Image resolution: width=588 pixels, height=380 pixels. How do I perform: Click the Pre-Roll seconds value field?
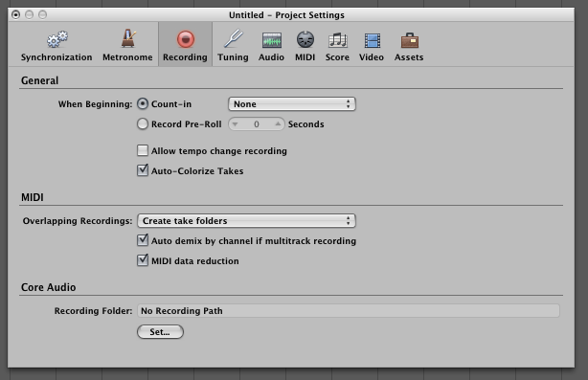[257, 124]
